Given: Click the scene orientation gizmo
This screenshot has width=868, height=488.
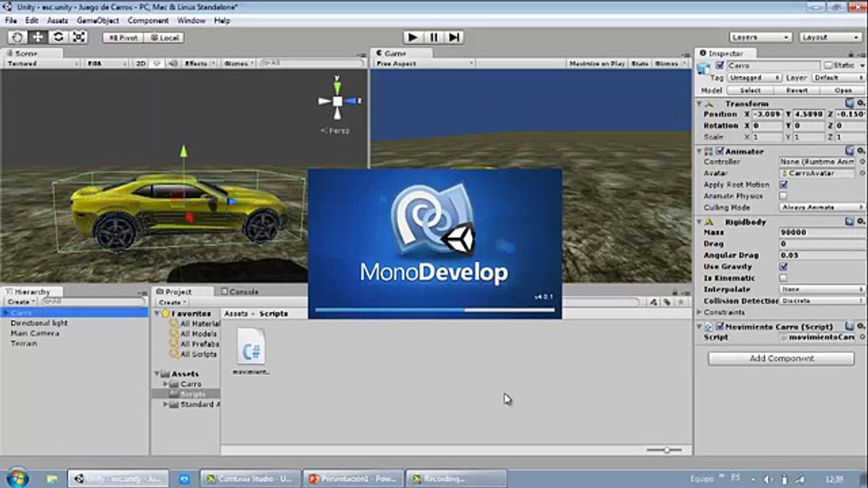Looking at the screenshot, I should click(x=338, y=101).
